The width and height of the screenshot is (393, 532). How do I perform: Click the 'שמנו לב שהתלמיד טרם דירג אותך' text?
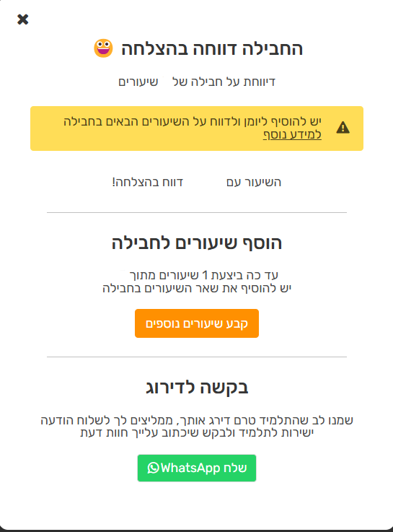265,420
